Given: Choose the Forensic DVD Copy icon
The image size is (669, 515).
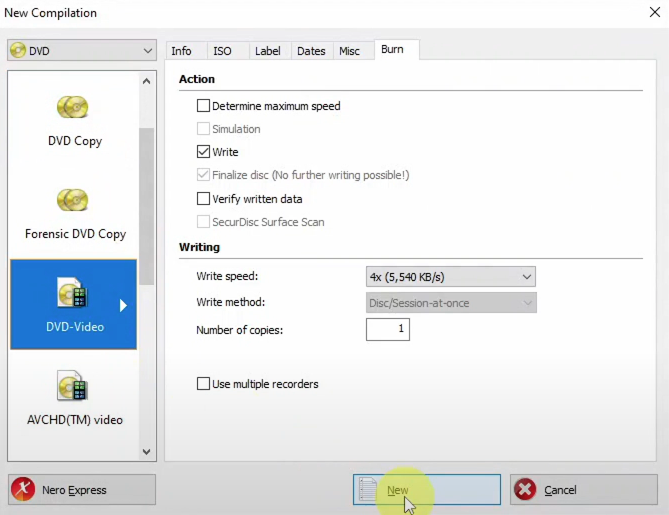Looking at the screenshot, I should pos(73,200).
